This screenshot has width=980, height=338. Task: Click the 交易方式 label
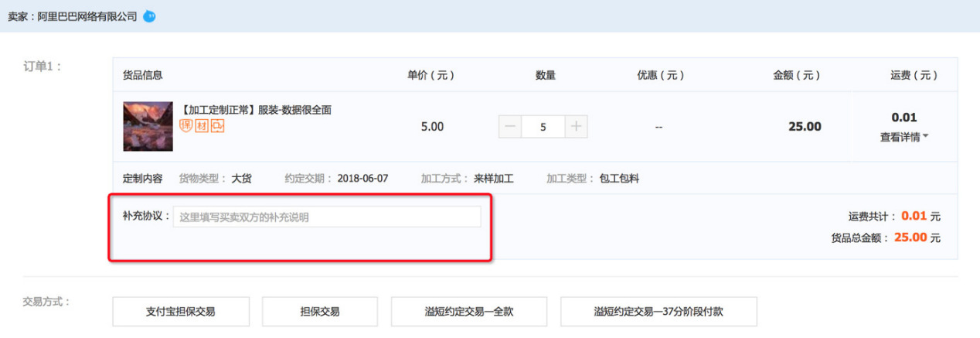(x=46, y=302)
